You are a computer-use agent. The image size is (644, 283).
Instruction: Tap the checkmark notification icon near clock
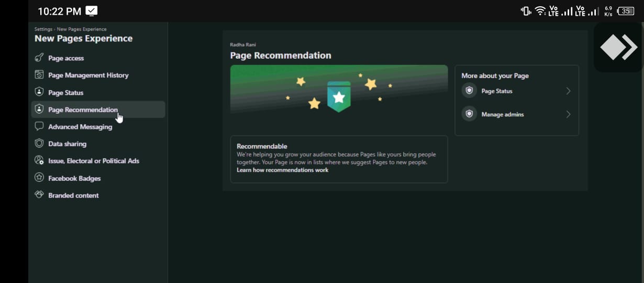coord(91,10)
